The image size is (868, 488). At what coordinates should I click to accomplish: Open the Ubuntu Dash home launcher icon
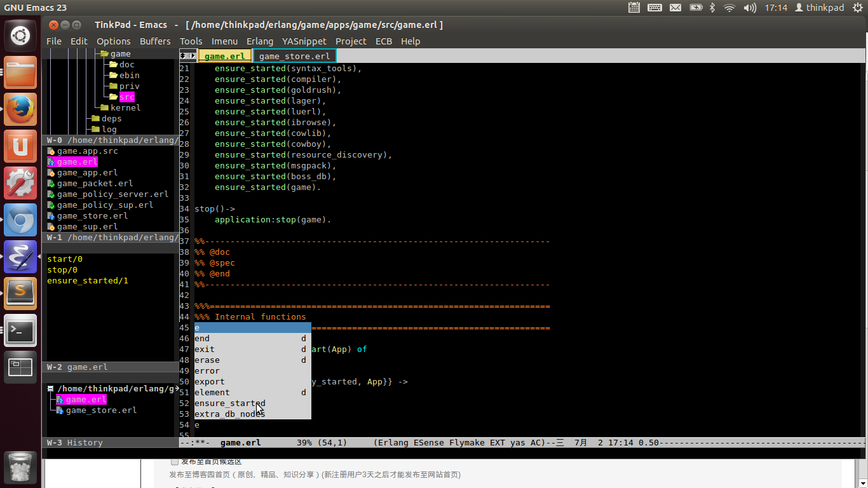pyautogui.click(x=20, y=36)
